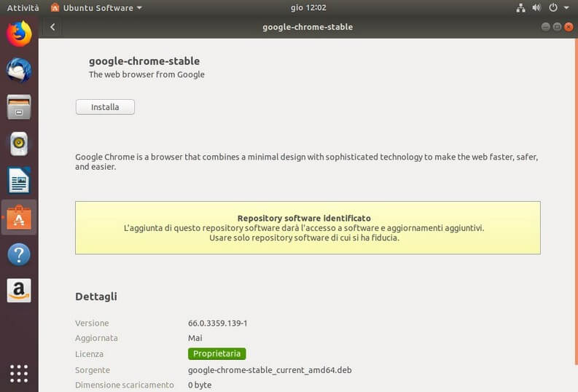578x392 pixels.
Task: Open the network status icon
Action: 520,8
